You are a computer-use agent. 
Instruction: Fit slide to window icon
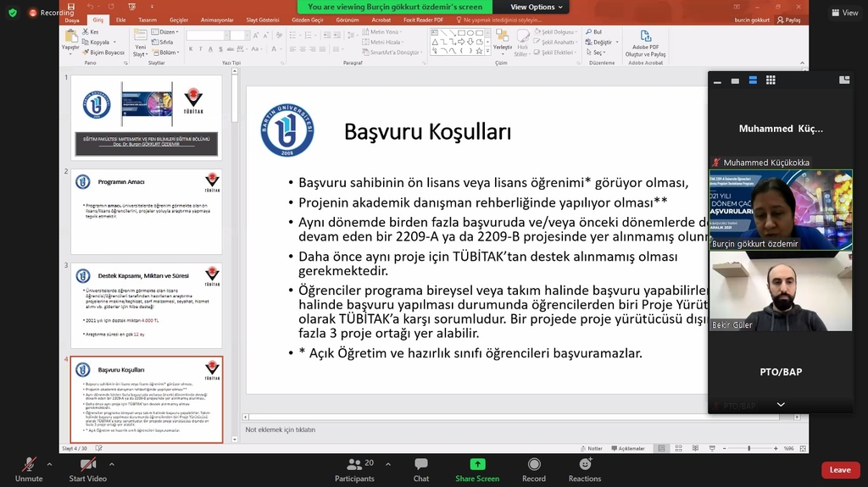(803, 448)
